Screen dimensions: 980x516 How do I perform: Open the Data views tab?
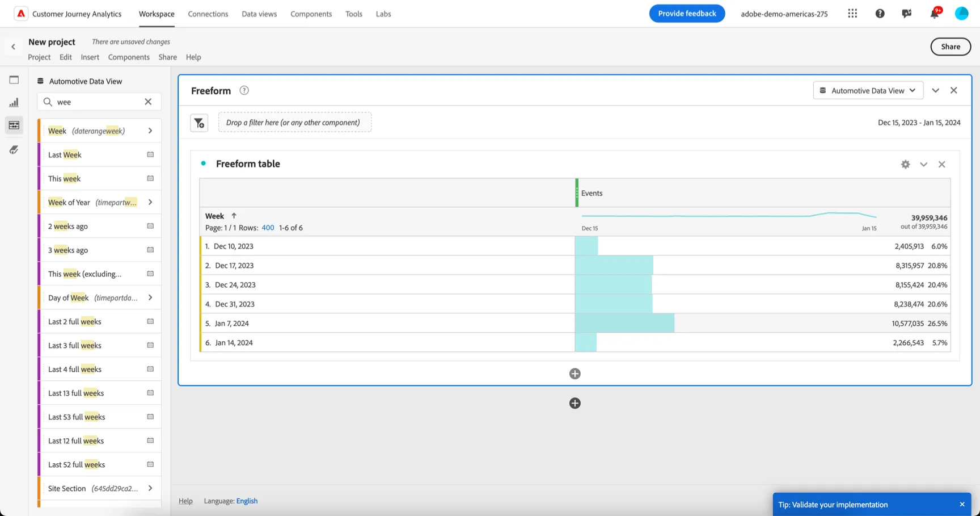pos(259,14)
